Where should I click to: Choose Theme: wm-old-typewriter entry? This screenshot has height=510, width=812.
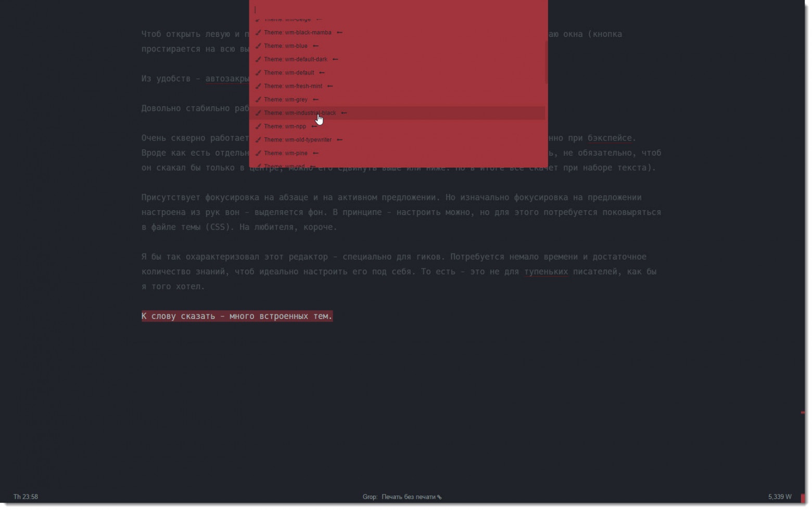point(398,139)
